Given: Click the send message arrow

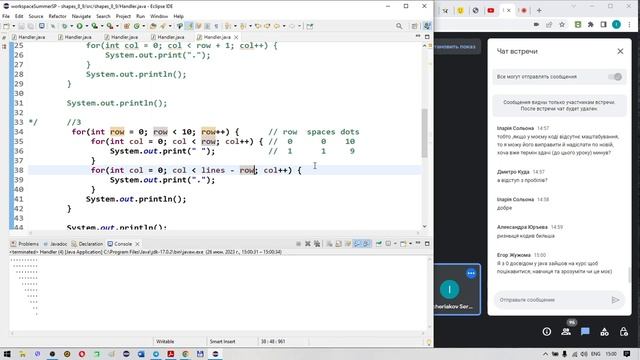Looking at the screenshot, I should click(616, 300).
